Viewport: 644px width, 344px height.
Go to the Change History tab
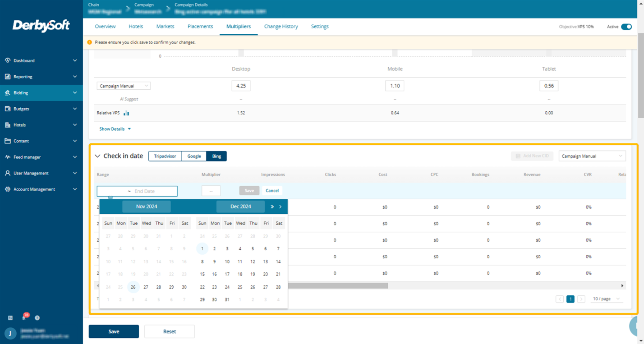[x=281, y=27]
